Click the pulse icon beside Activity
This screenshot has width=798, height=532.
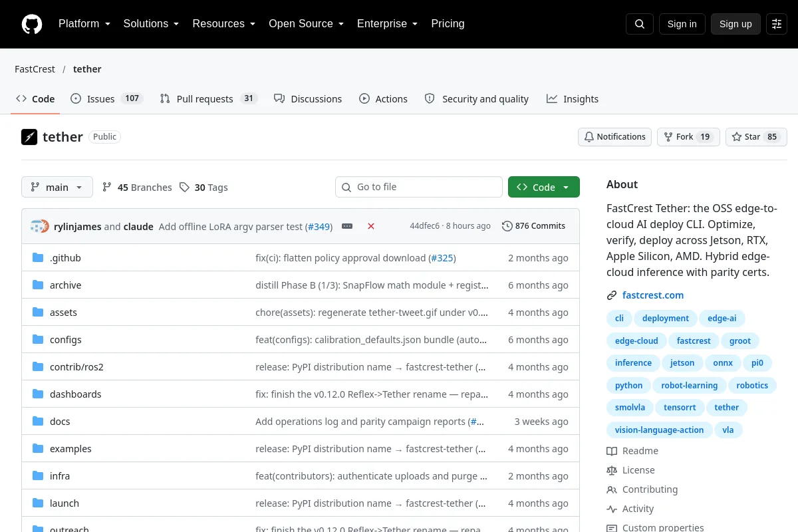click(612, 509)
